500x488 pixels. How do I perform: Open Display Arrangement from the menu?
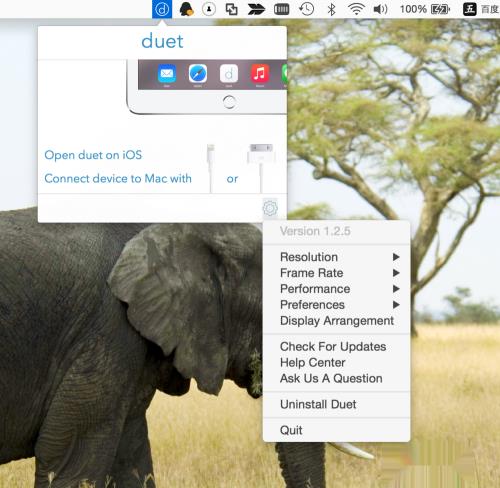[x=337, y=321]
